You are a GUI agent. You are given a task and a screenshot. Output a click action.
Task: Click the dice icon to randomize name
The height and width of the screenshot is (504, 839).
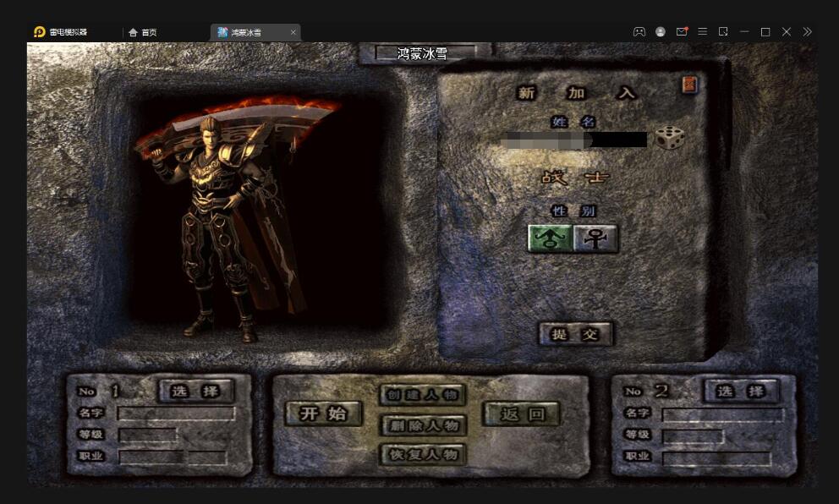point(669,138)
